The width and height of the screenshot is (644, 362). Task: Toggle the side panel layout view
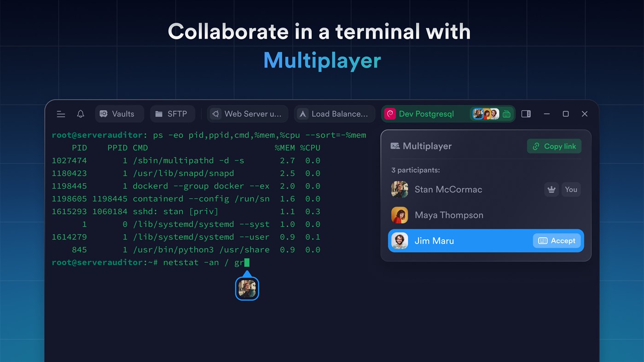tap(526, 114)
